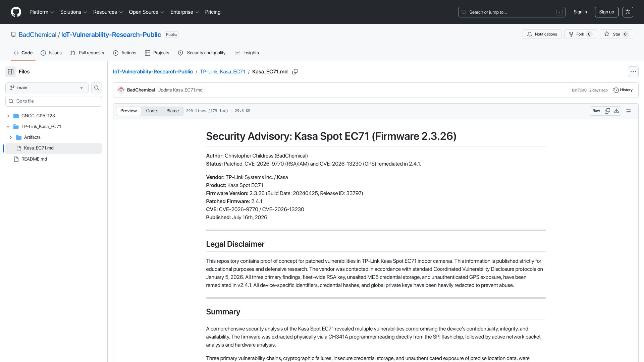This screenshot has width=644, height=362.
Task: Open Security and quality tab
Action: [202, 53]
